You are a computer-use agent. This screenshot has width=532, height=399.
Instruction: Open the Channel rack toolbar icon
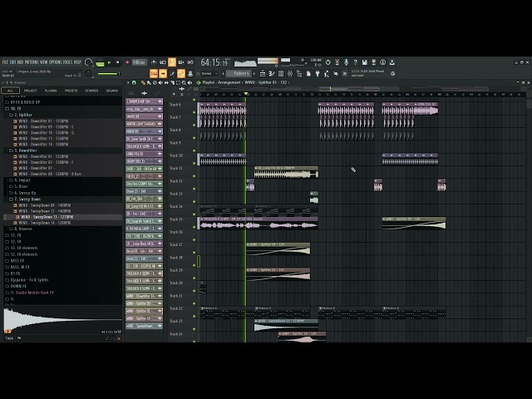click(281, 74)
